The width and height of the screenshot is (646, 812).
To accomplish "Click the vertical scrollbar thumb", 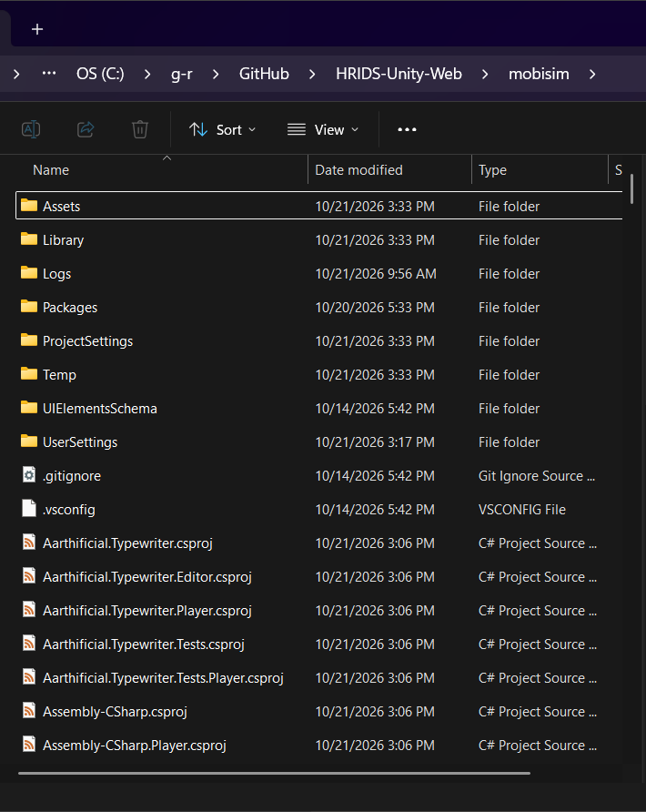I will click(x=631, y=189).
